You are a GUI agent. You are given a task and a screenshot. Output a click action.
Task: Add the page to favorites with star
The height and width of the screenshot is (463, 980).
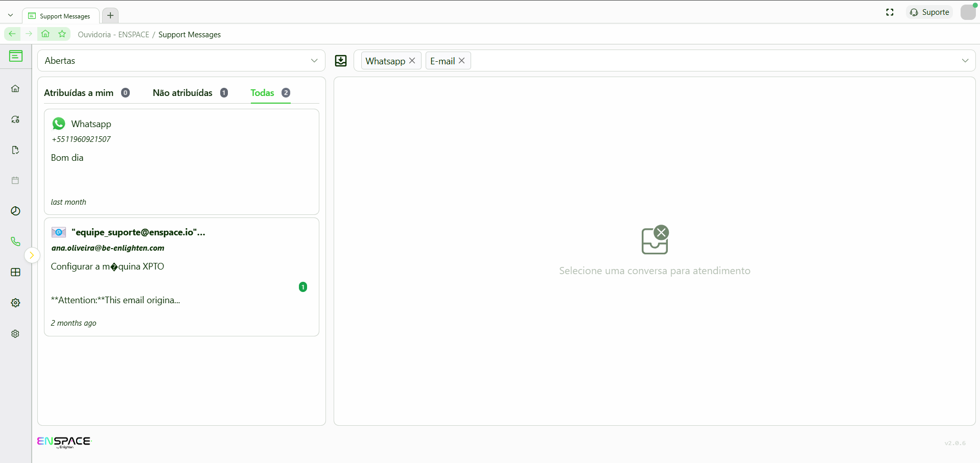[x=62, y=34]
